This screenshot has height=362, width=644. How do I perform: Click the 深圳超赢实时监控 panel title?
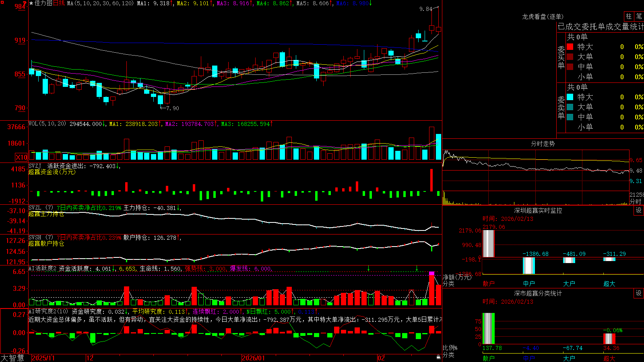[538, 210]
